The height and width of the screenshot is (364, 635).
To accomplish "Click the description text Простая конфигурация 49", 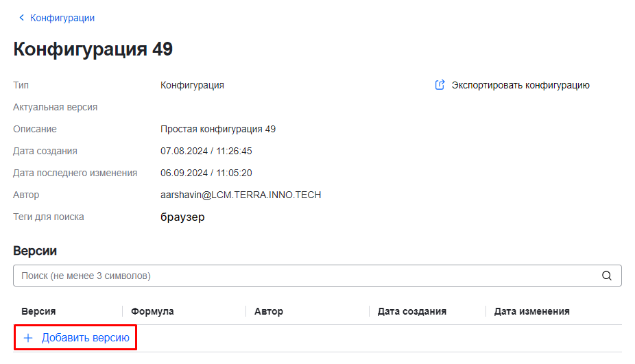I will click(218, 129).
